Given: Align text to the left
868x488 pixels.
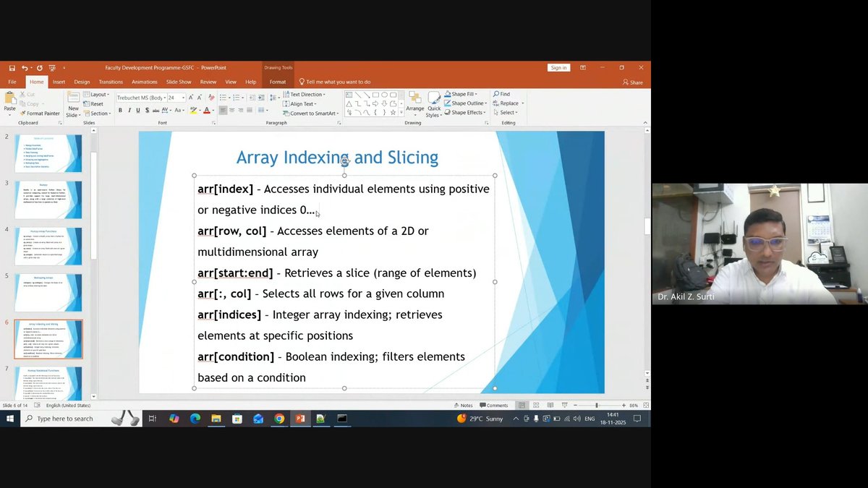Looking at the screenshot, I should coord(224,111).
